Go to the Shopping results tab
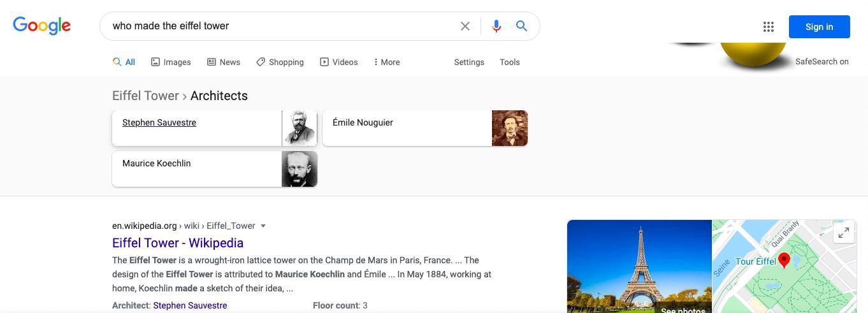 tap(280, 62)
